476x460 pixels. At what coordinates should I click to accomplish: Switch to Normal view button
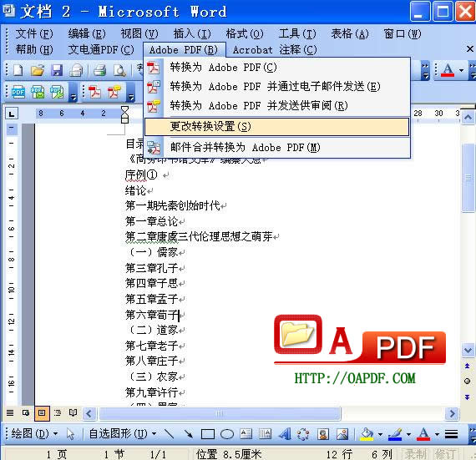[x=10, y=413]
